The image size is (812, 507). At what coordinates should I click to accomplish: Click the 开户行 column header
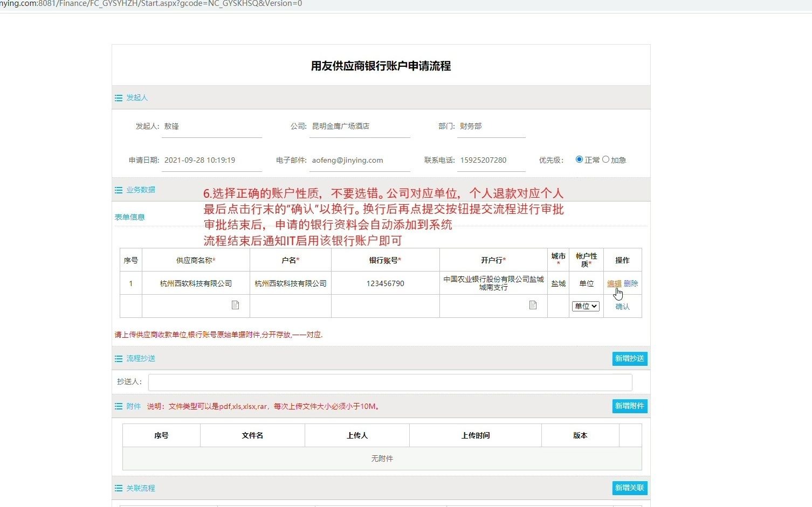[x=493, y=260]
